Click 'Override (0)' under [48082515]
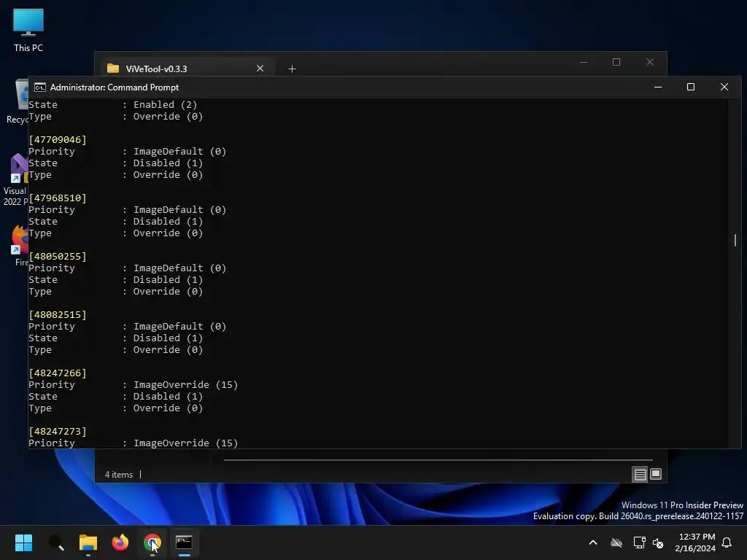The image size is (747, 560). (x=168, y=350)
